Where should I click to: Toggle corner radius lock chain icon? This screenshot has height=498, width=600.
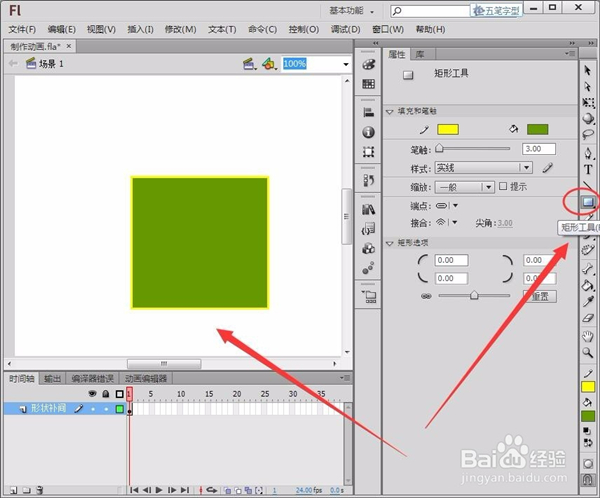point(426,296)
